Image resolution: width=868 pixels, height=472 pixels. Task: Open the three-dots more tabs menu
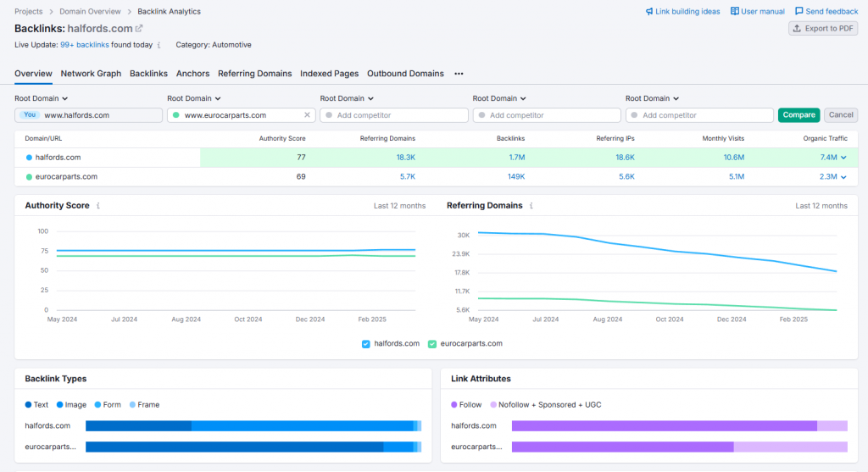tap(459, 74)
